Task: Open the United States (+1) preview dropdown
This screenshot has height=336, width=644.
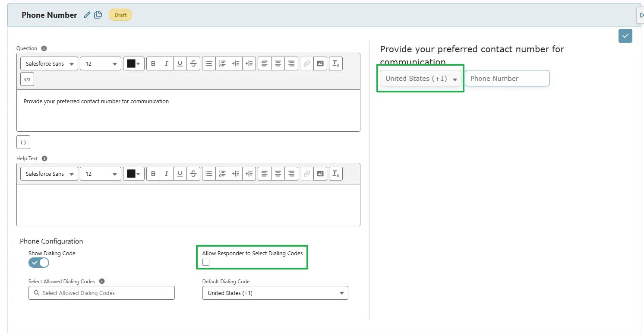Action: pos(420,78)
